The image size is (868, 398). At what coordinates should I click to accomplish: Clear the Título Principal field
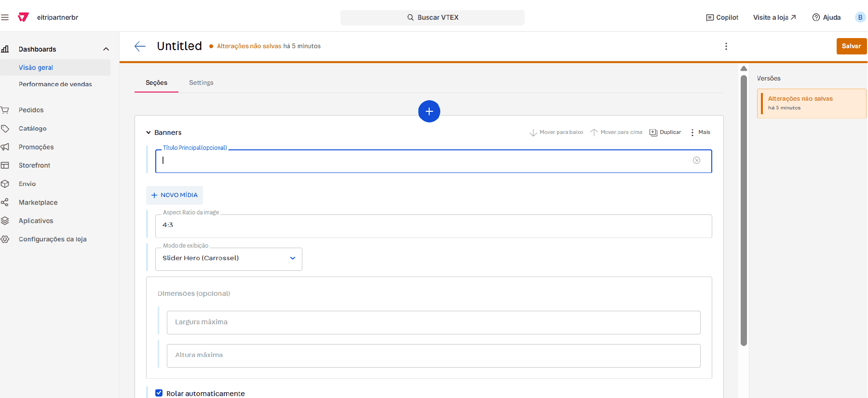point(696,160)
